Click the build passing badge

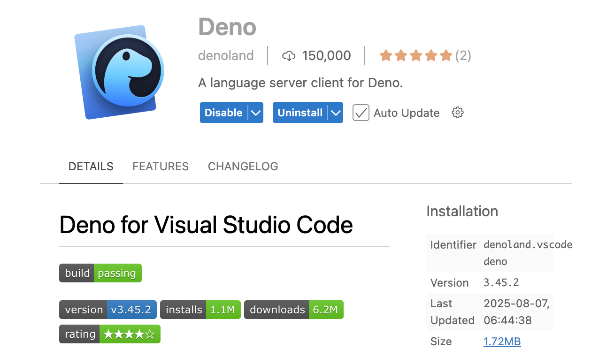click(100, 273)
